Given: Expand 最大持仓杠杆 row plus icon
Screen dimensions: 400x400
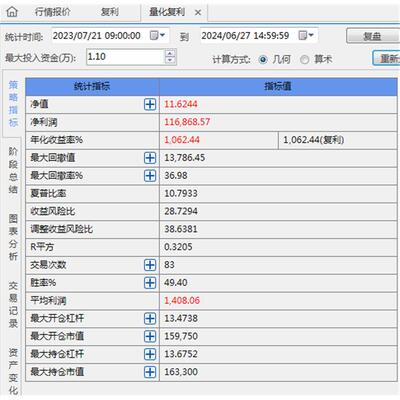Looking at the screenshot, I should click(150, 354).
